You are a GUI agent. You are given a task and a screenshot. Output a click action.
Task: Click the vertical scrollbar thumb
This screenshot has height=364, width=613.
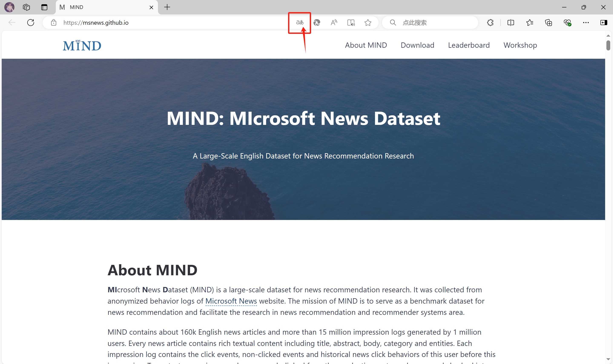click(x=608, y=45)
